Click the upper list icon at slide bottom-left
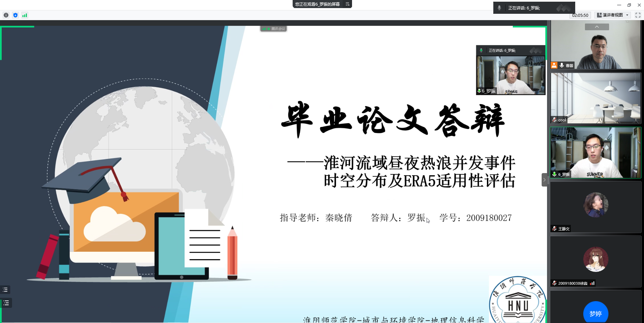644x323 pixels. (5, 290)
